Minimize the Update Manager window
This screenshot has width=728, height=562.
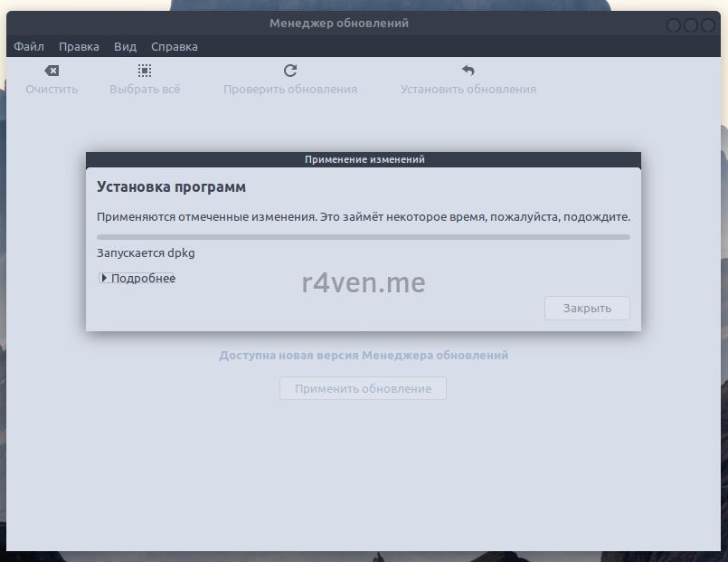pos(674,25)
